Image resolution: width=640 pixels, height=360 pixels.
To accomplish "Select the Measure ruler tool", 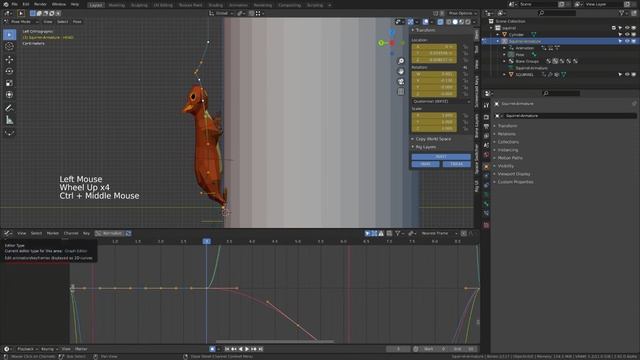I will coord(9,120).
